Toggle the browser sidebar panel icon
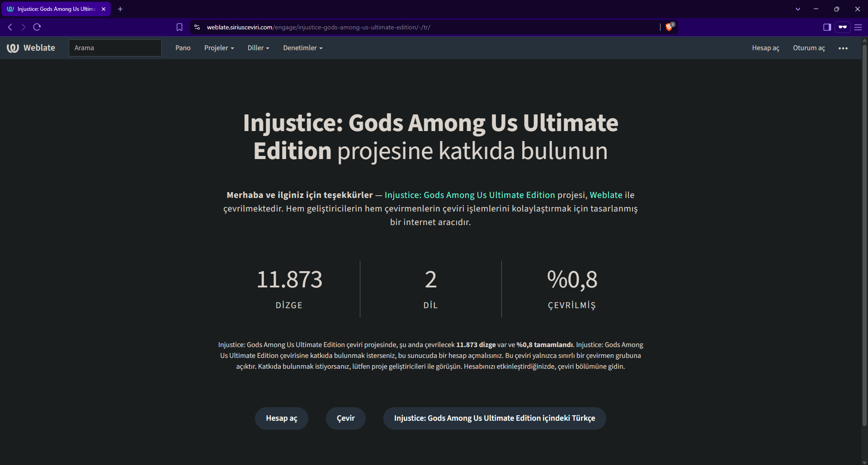 point(827,27)
